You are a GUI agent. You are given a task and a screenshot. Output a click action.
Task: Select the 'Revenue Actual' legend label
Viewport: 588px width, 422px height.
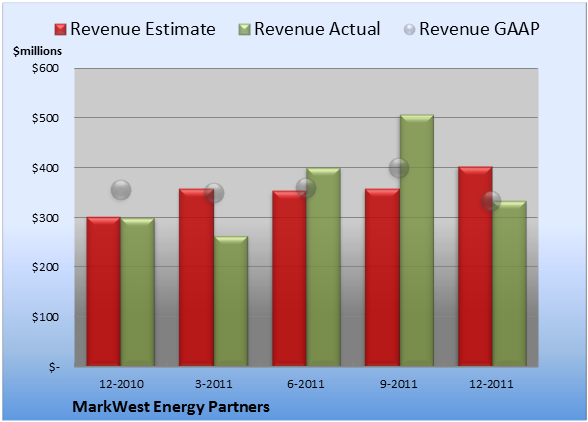click(317, 29)
